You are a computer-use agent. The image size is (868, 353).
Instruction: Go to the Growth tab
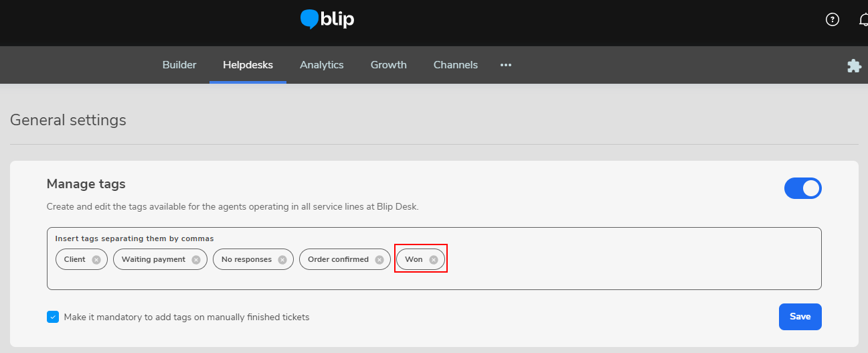click(388, 65)
